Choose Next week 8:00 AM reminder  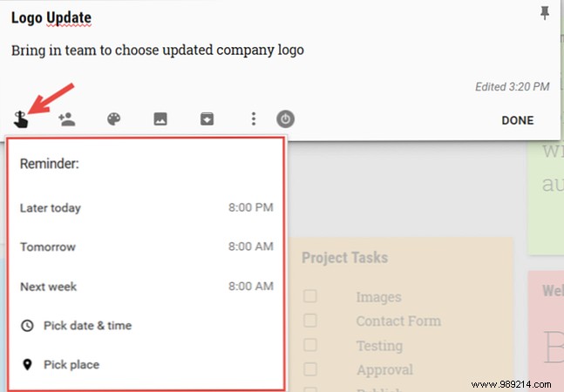pos(146,287)
